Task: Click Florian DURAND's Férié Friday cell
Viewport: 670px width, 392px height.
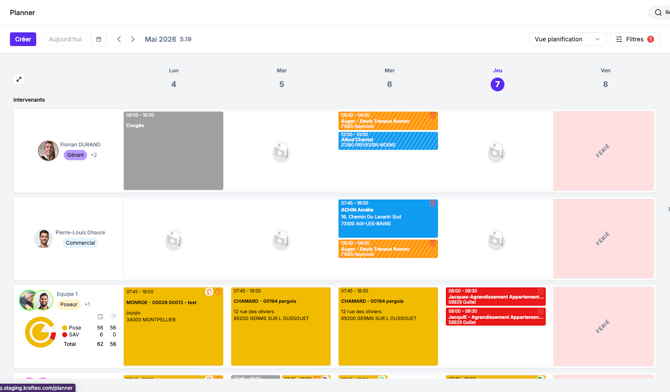Action: (x=603, y=150)
